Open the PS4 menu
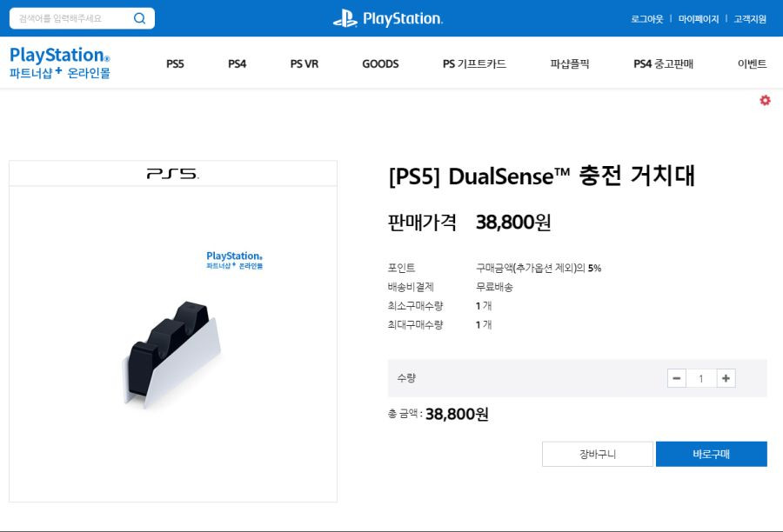This screenshot has width=783, height=532. (x=238, y=63)
